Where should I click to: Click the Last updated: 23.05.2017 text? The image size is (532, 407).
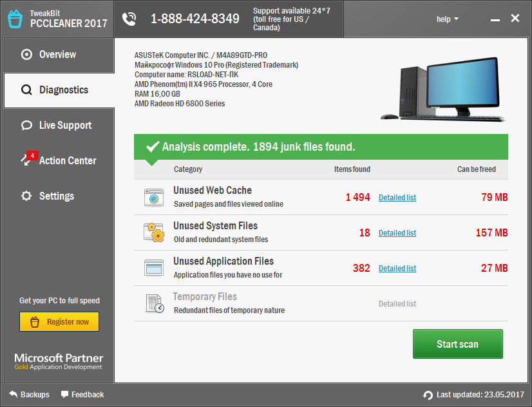[x=480, y=395]
